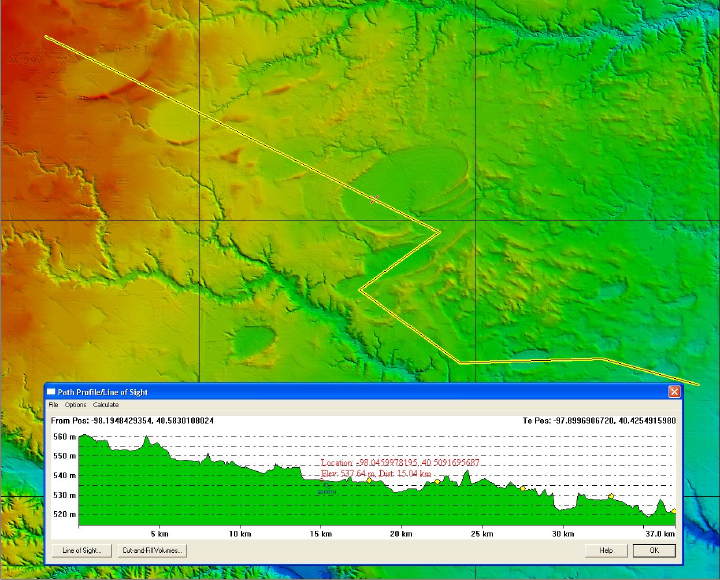Click the yellow marker between 25 and 30 km

pyautogui.click(x=522, y=488)
